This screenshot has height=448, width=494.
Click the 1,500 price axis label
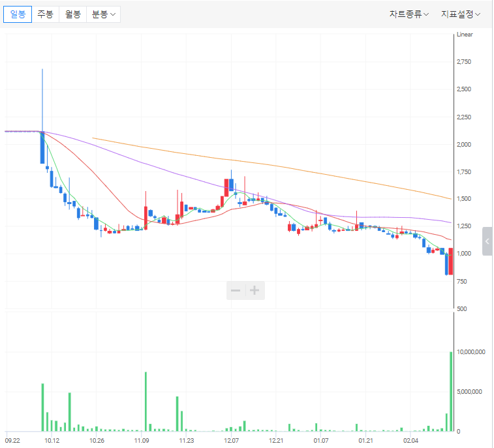click(464, 199)
